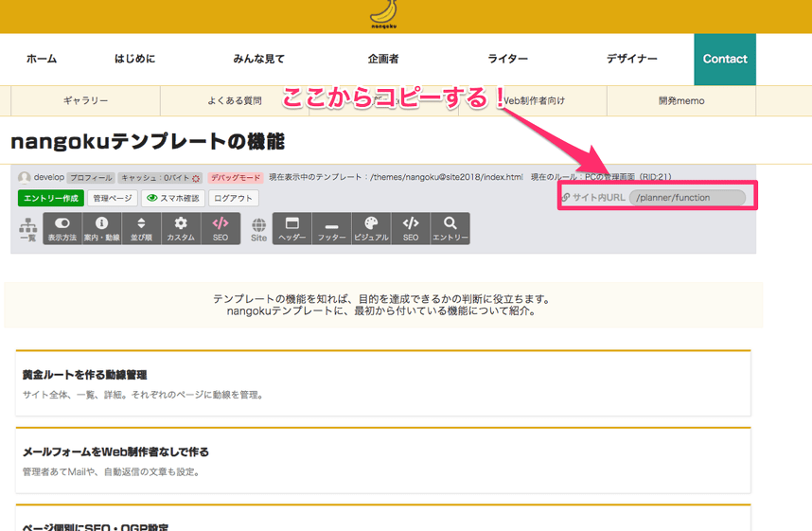812x531 pixels.
Task: Click the nangoku banana logo
Action: pos(382,15)
